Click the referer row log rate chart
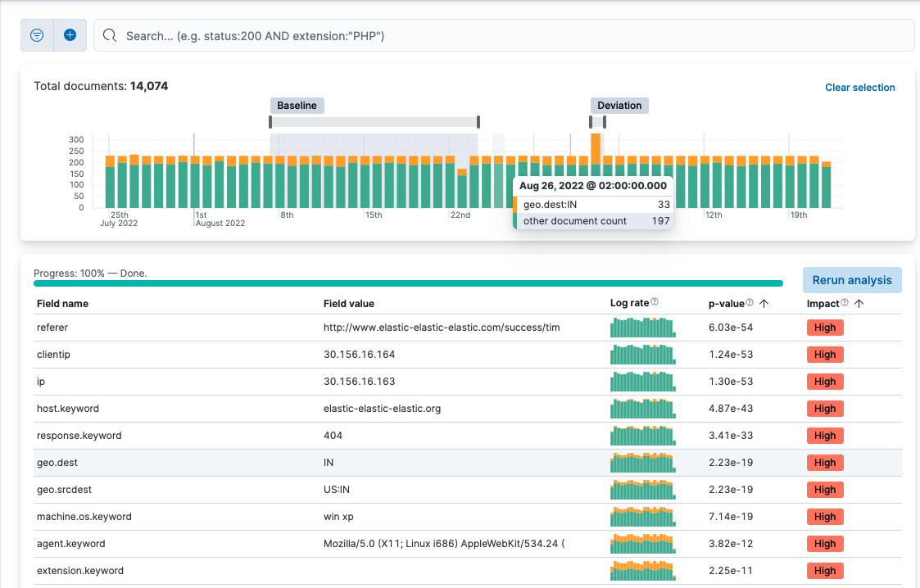The width and height of the screenshot is (920, 588). (643, 328)
